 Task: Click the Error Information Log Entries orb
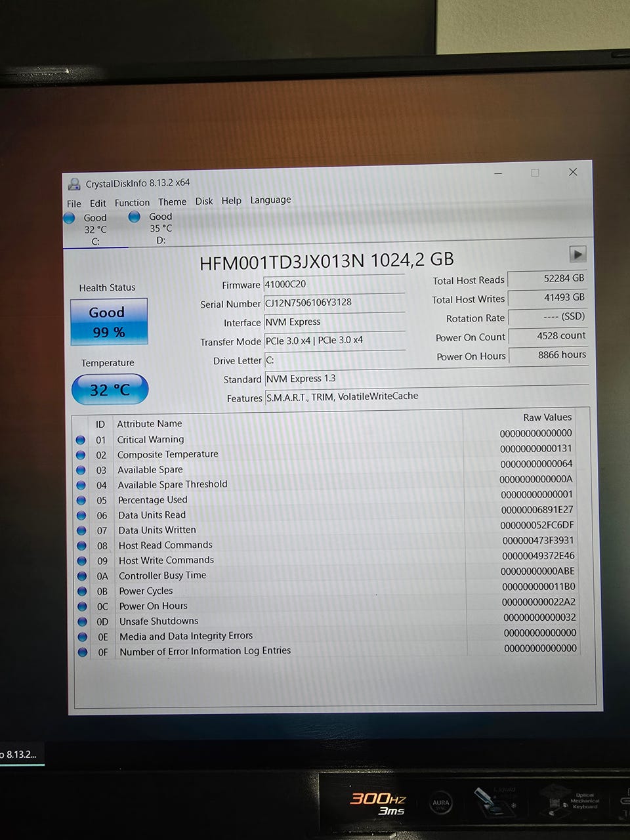pos(83,652)
